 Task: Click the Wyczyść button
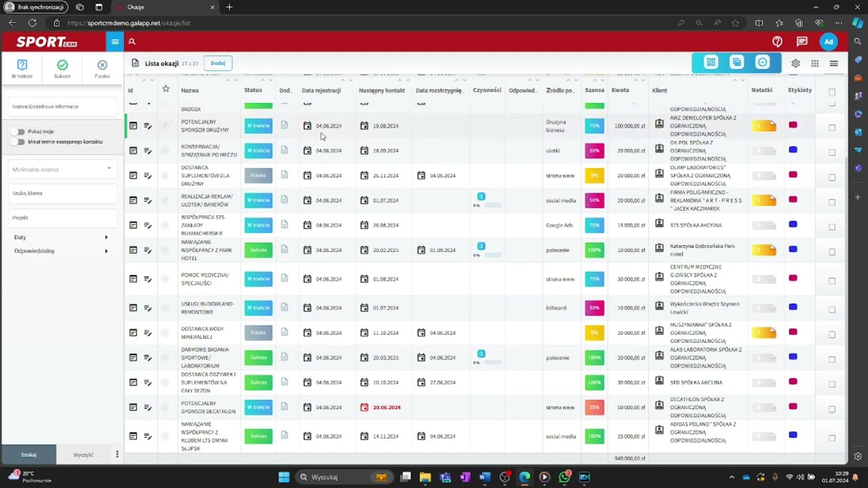point(83,455)
